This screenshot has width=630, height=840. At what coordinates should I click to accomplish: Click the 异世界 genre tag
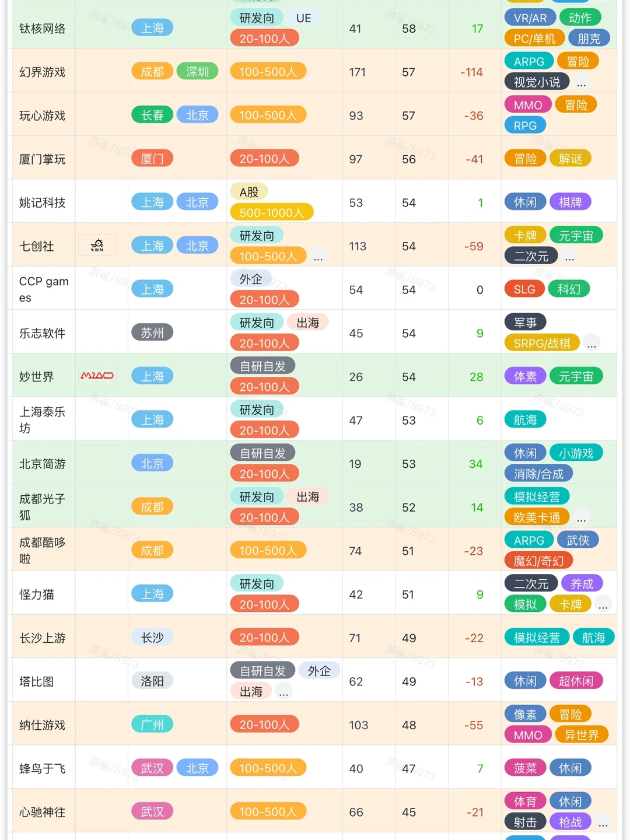point(582,735)
